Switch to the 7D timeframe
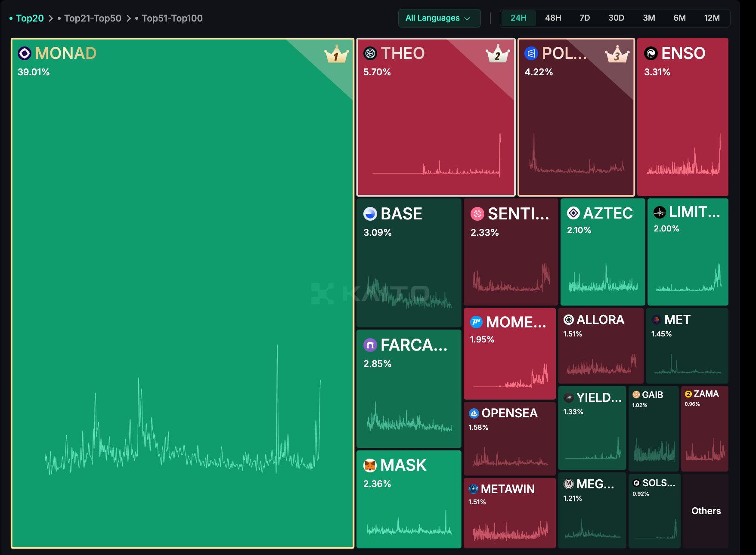The width and height of the screenshot is (756, 555). [x=584, y=18]
